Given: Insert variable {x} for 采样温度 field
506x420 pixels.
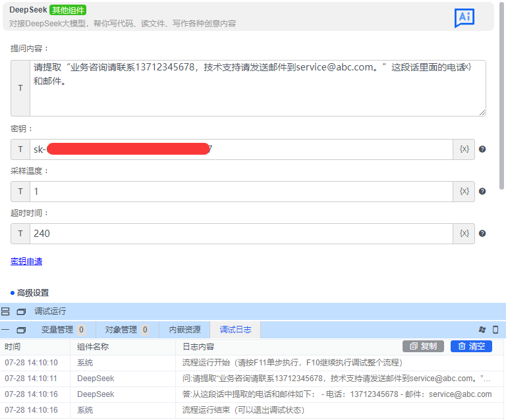Looking at the screenshot, I should coord(464,192).
